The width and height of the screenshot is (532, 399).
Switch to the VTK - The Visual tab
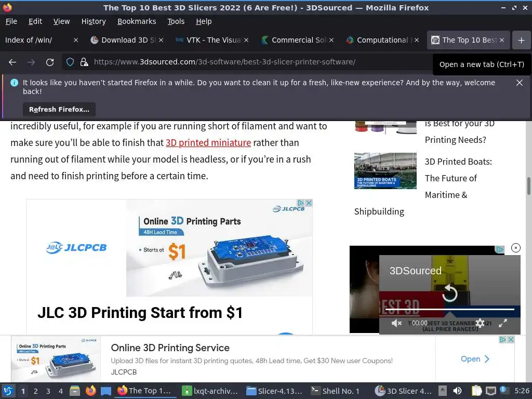click(208, 41)
